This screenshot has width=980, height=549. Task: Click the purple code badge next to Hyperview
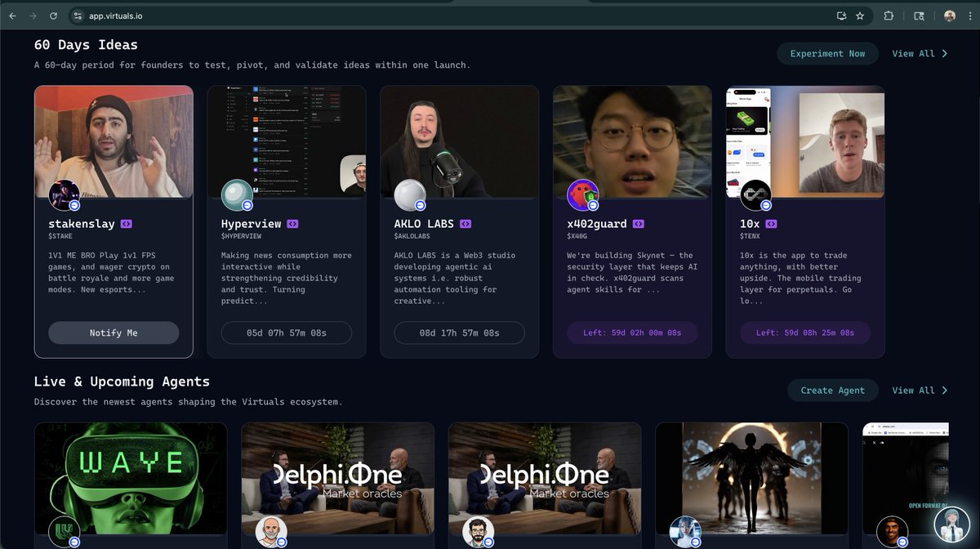[x=292, y=224]
